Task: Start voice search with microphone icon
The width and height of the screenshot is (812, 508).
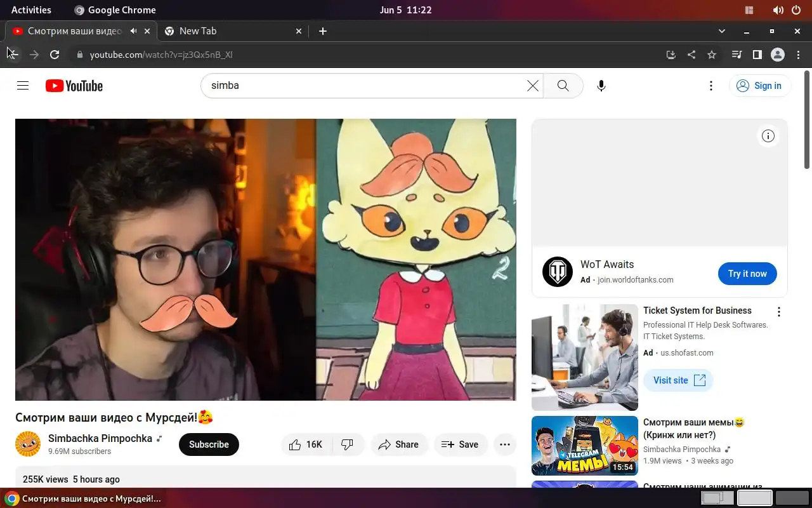Action: (601, 86)
